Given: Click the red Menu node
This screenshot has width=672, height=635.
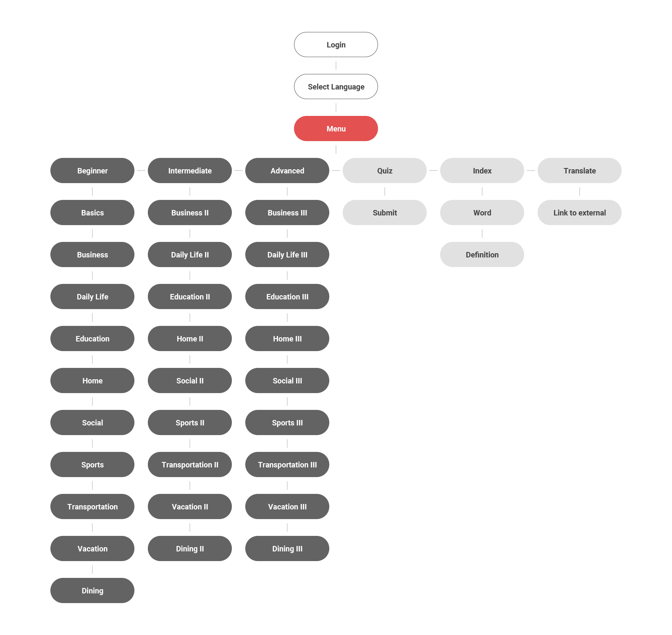Looking at the screenshot, I should 336,129.
